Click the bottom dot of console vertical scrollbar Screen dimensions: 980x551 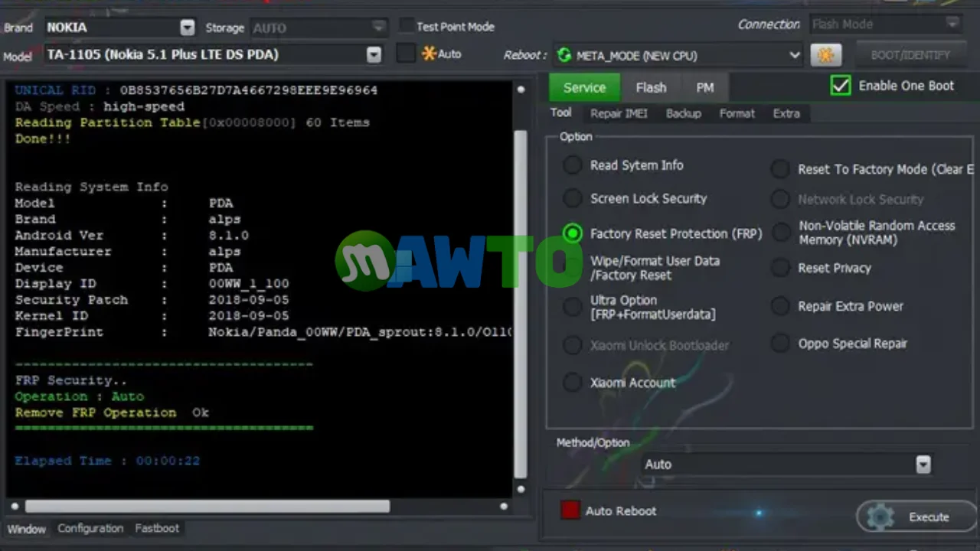pyautogui.click(x=521, y=489)
